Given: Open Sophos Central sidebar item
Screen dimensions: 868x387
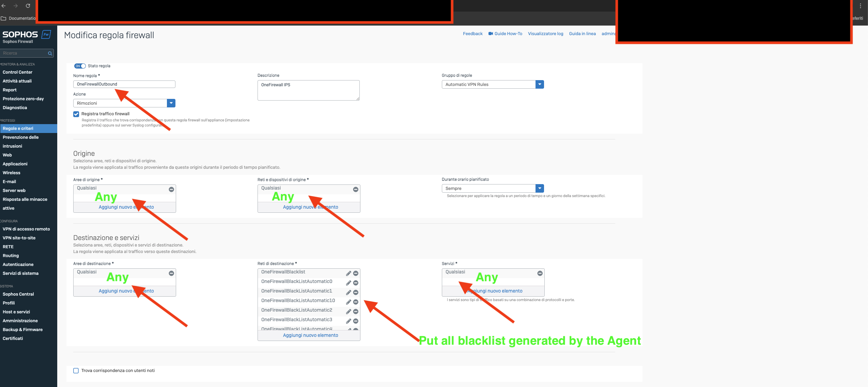Looking at the screenshot, I should (x=18, y=294).
